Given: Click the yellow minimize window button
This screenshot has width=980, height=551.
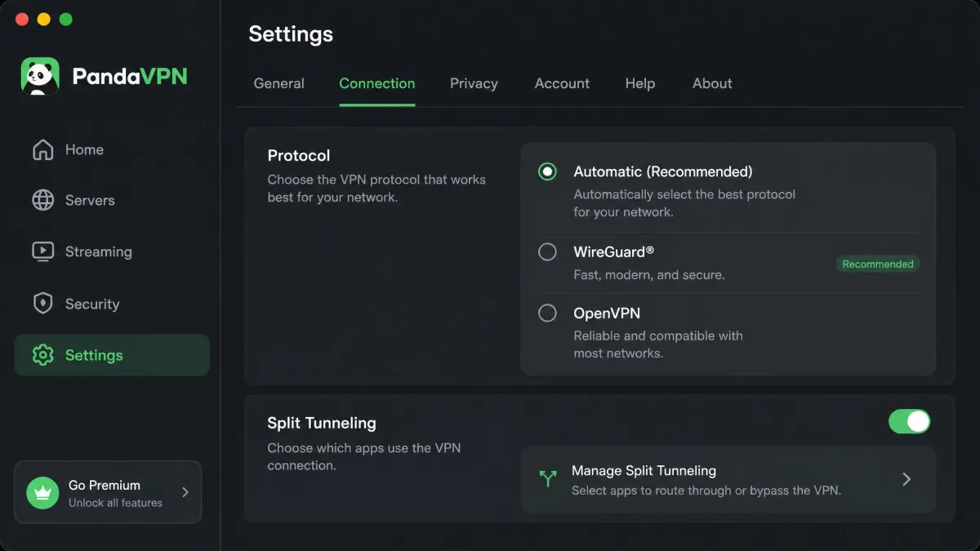Looking at the screenshot, I should click(44, 19).
